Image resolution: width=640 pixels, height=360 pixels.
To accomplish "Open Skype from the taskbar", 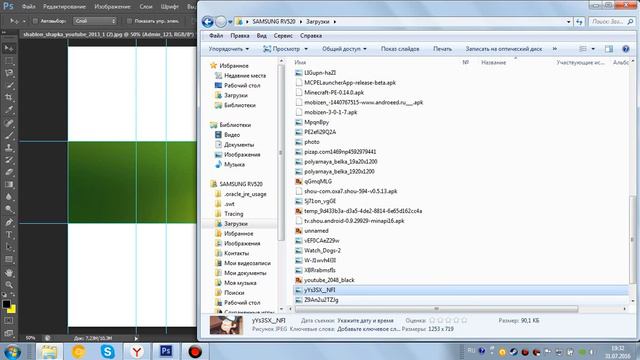I will (108, 351).
